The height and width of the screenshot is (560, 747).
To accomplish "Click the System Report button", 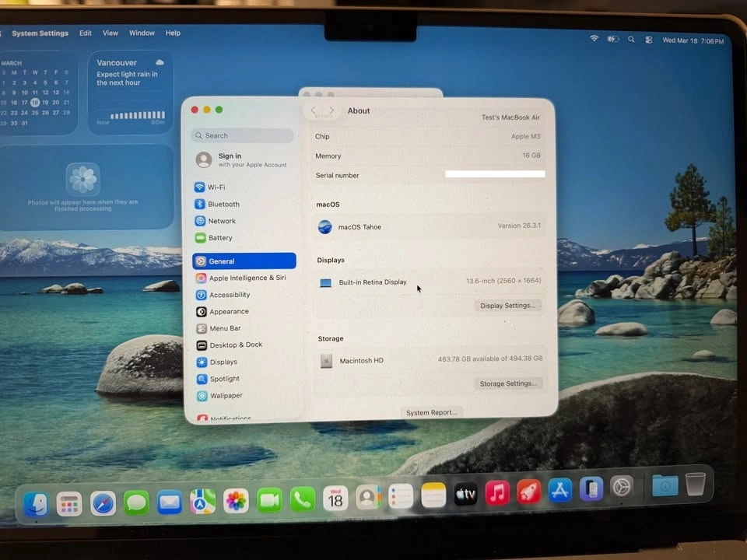I will 431,412.
